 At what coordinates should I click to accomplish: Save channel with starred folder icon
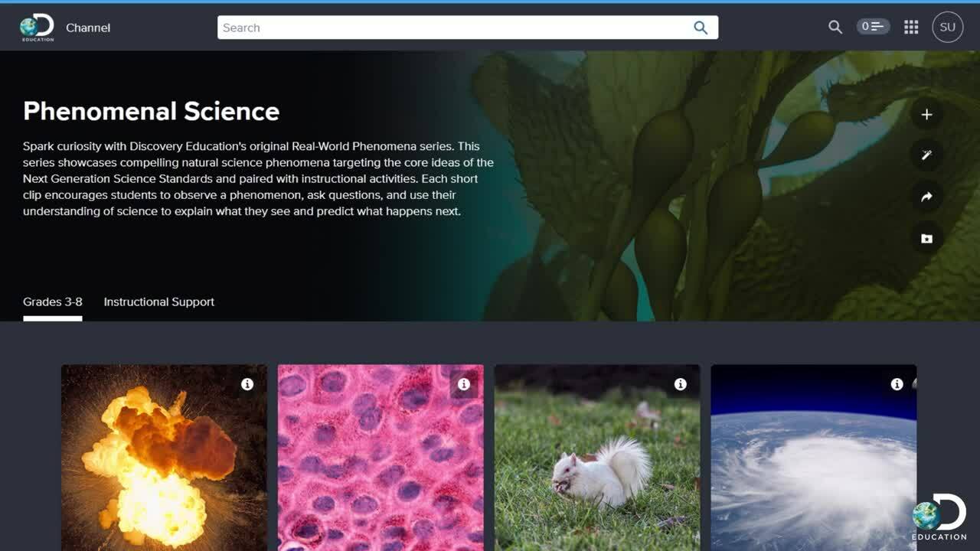tap(926, 239)
